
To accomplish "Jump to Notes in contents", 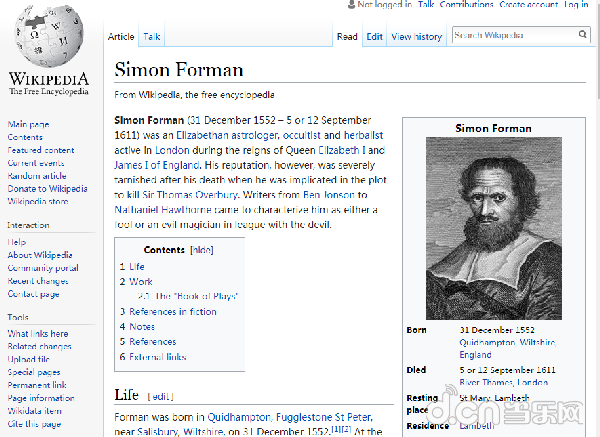I will 137,327.
